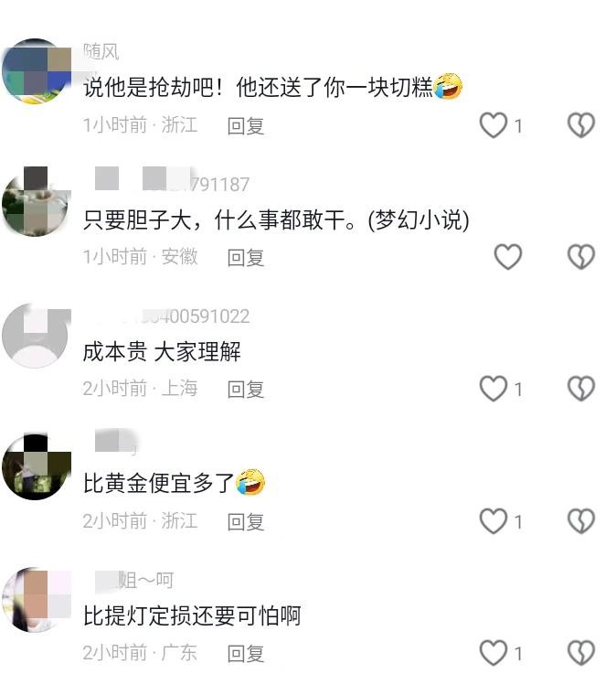Like the 成本贵 大家理解 comment
The image size is (616, 674).
pyautogui.click(x=494, y=389)
